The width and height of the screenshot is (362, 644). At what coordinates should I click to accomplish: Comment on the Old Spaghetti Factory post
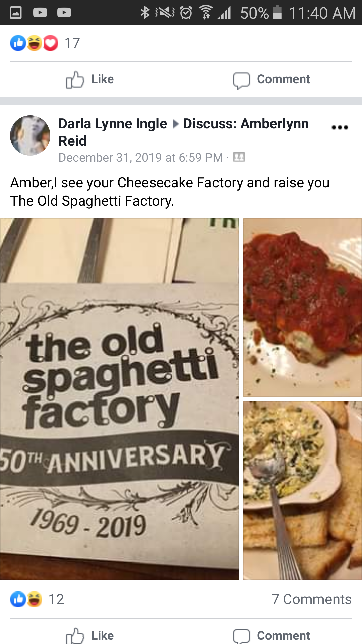[271, 636]
